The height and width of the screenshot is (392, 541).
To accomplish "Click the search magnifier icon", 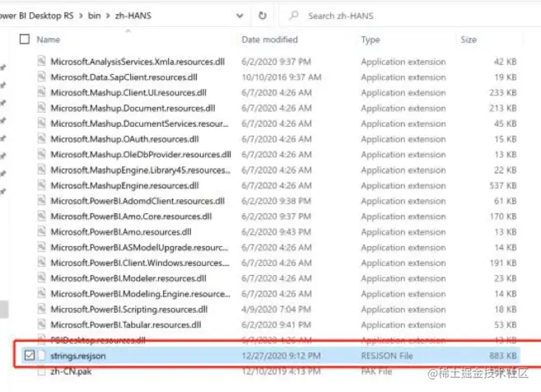I will [294, 16].
